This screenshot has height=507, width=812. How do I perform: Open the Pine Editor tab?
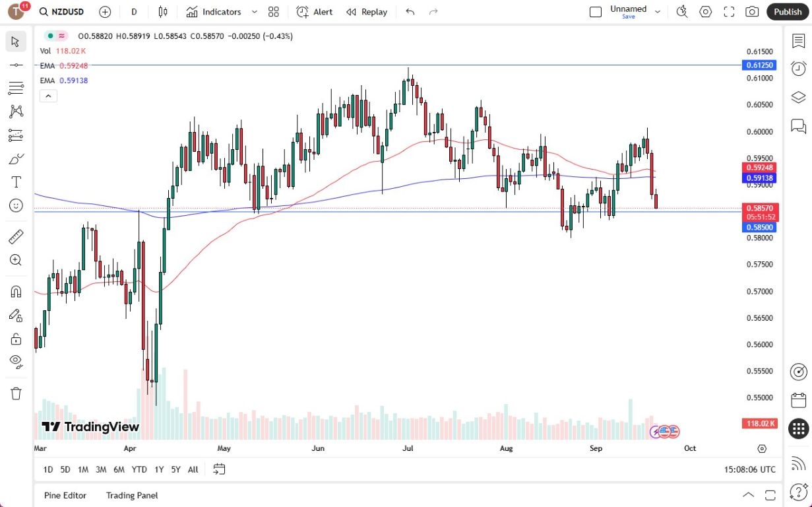click(65, 495)
